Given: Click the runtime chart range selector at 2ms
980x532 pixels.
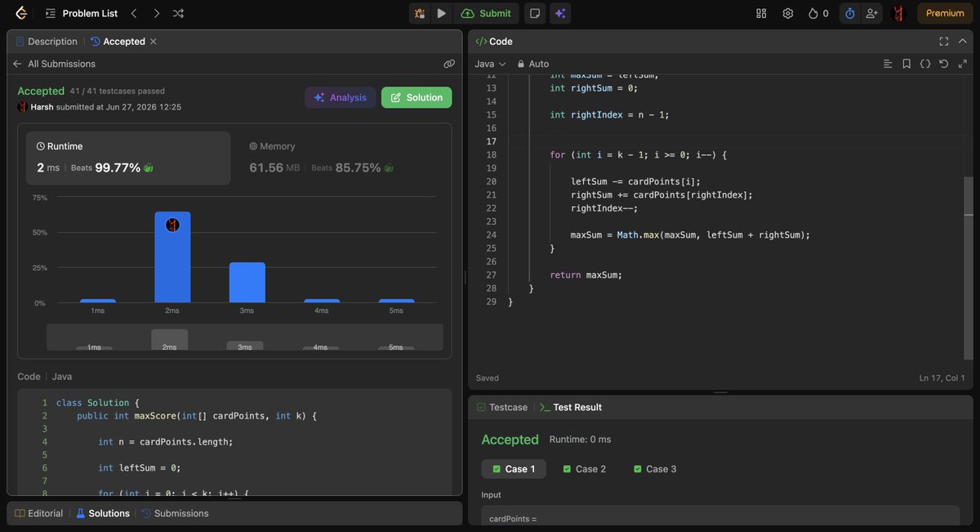Looking at the screenshot, I should pos(169,339).
